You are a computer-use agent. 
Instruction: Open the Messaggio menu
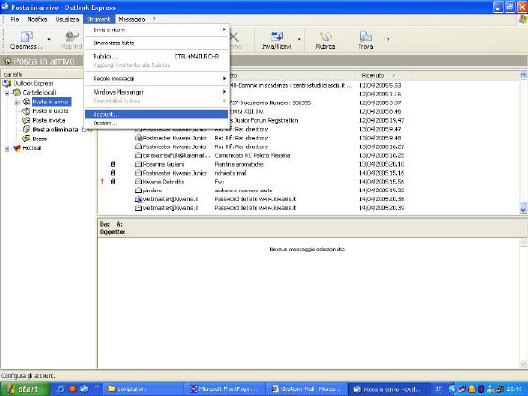[x=132, y=19]
